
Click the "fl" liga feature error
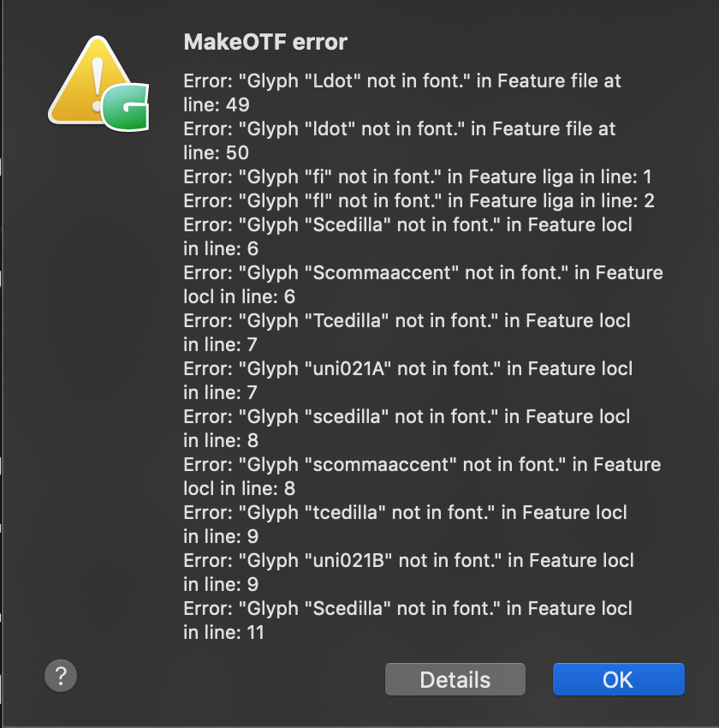(419, 201)
